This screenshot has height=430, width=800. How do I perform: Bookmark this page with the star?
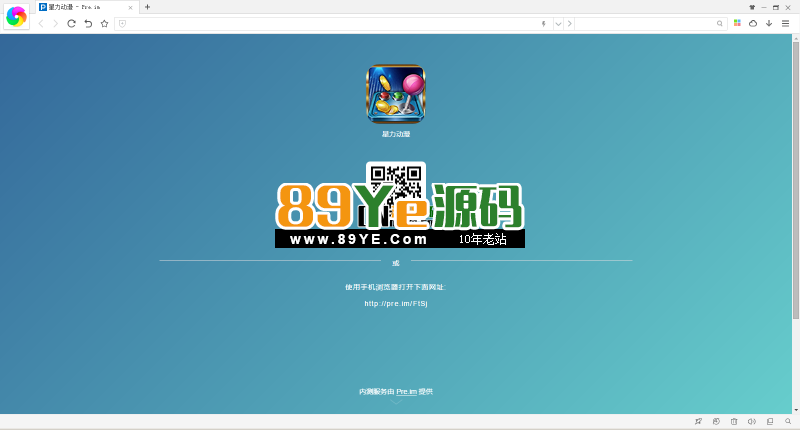coord(105,23)
